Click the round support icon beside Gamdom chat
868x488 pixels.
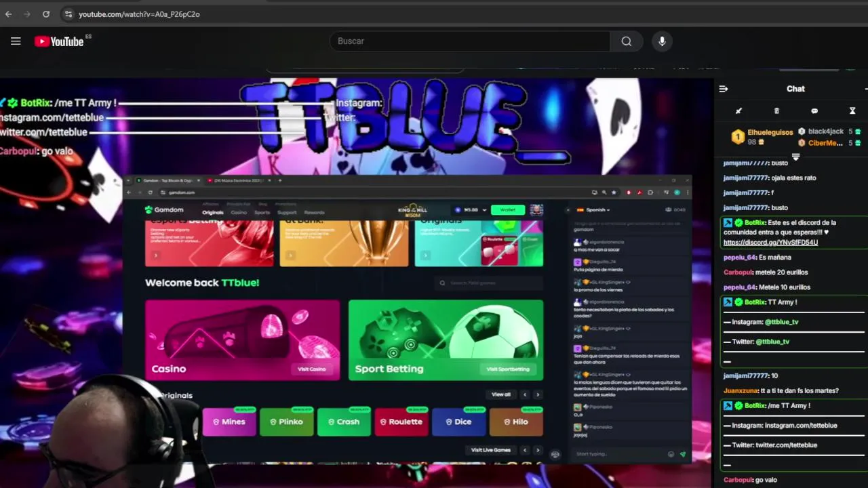pos(555,454)
